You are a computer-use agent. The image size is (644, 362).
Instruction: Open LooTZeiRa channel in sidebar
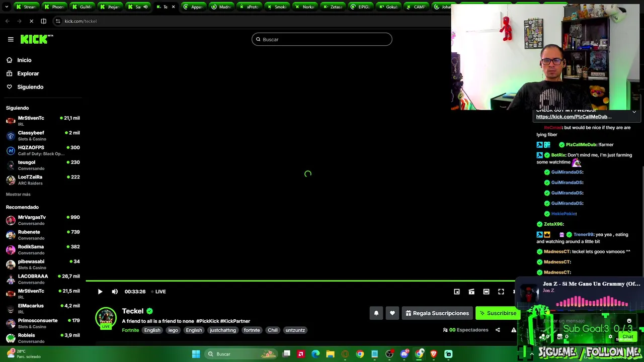click(x=43, y=179)
